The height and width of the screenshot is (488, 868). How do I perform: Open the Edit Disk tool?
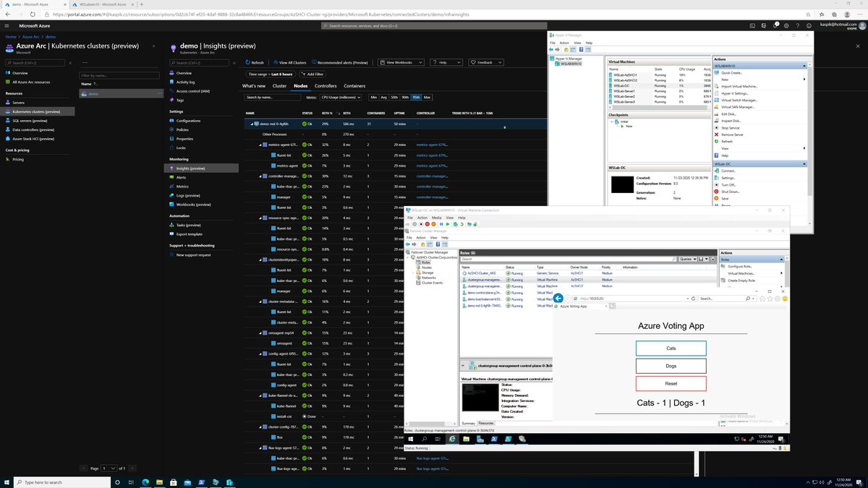click(731, 114)
